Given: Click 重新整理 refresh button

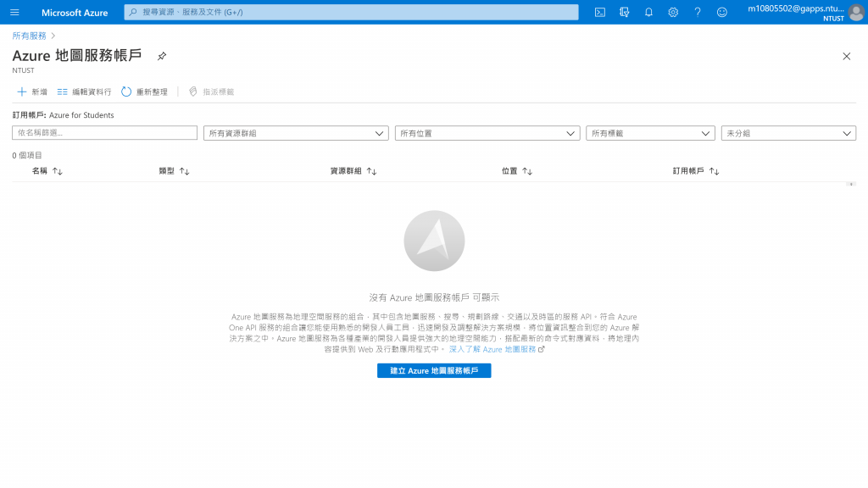Looking at the screenshot, I should point(144,91).
